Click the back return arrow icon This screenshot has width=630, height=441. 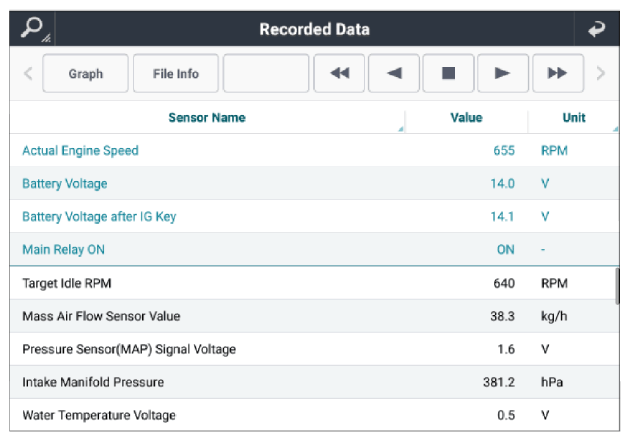tap(597, 29)
